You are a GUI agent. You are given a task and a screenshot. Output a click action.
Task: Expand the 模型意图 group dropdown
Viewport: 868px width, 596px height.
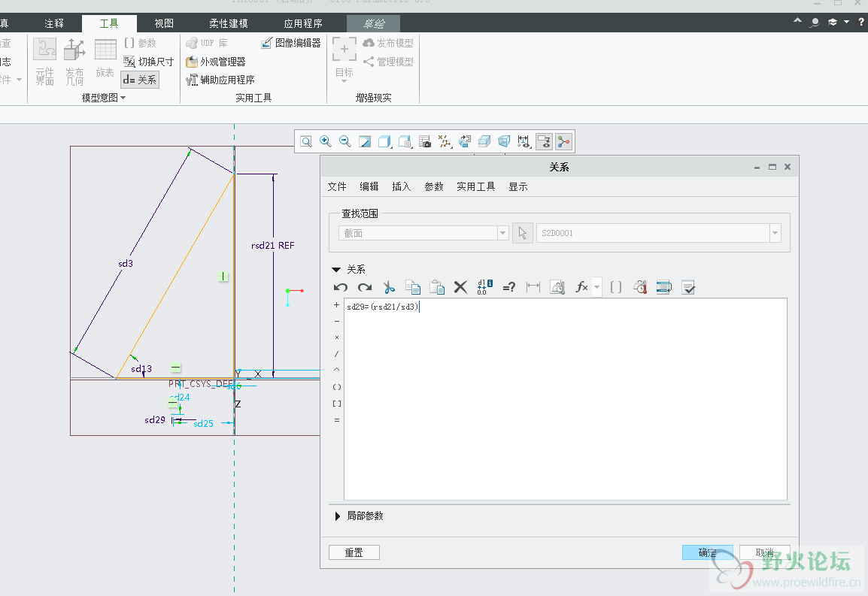[x=104, y=98]
